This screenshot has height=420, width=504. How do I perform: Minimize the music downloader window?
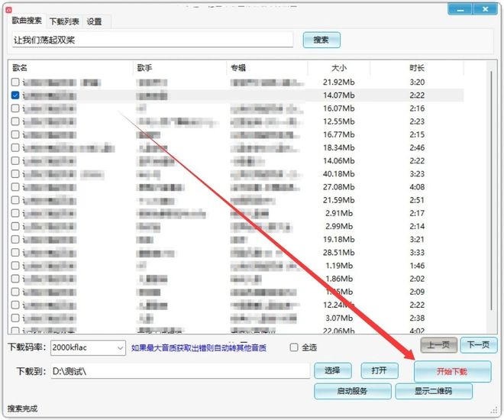(460, 9)
